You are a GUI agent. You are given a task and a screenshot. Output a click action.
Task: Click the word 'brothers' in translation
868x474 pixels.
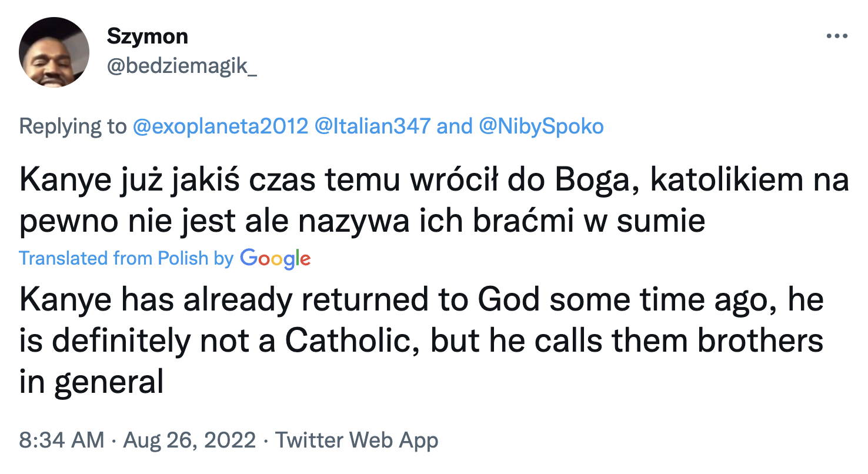click(760, 341)
